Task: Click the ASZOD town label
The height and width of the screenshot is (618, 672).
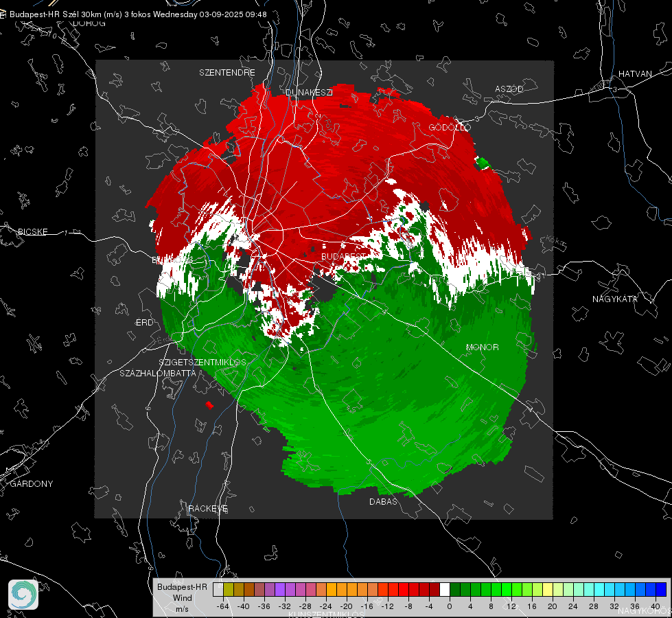Action: pyautogui.click(x=509, y=89)
